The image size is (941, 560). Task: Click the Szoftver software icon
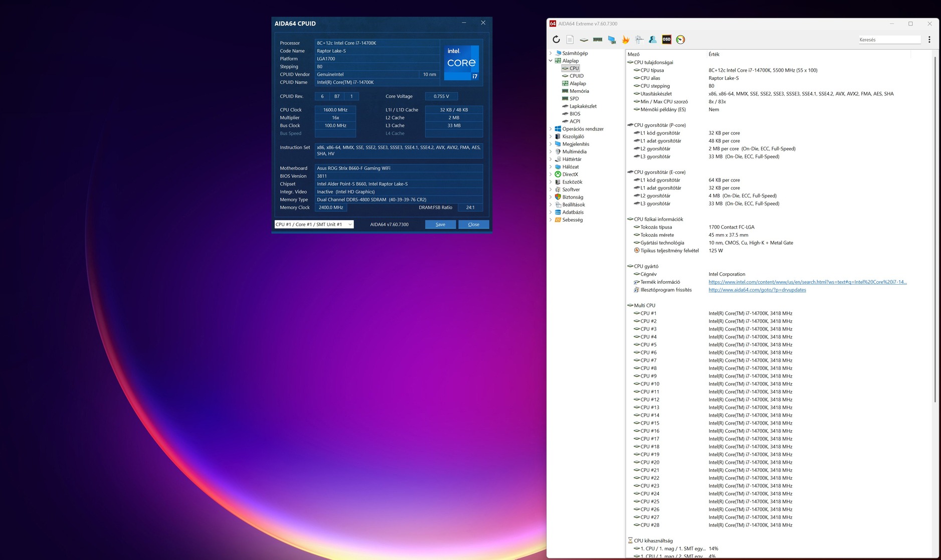click(x=557, y=190)
